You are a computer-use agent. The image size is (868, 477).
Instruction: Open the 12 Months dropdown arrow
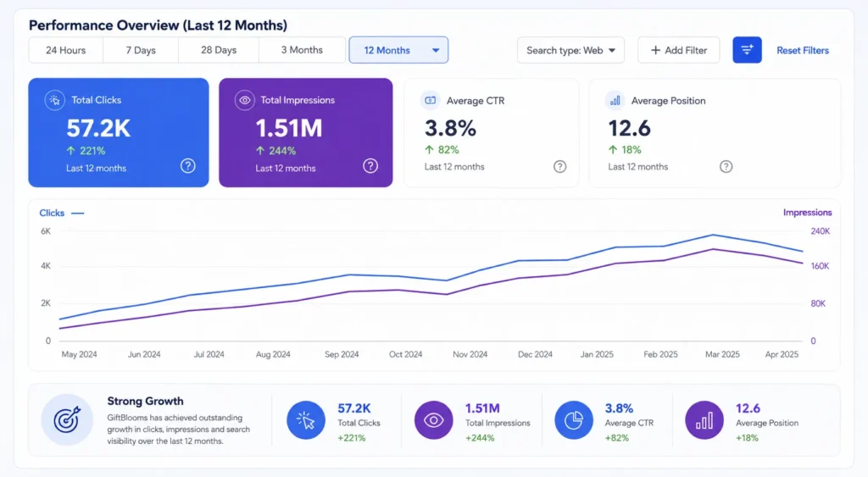point(436,50)
